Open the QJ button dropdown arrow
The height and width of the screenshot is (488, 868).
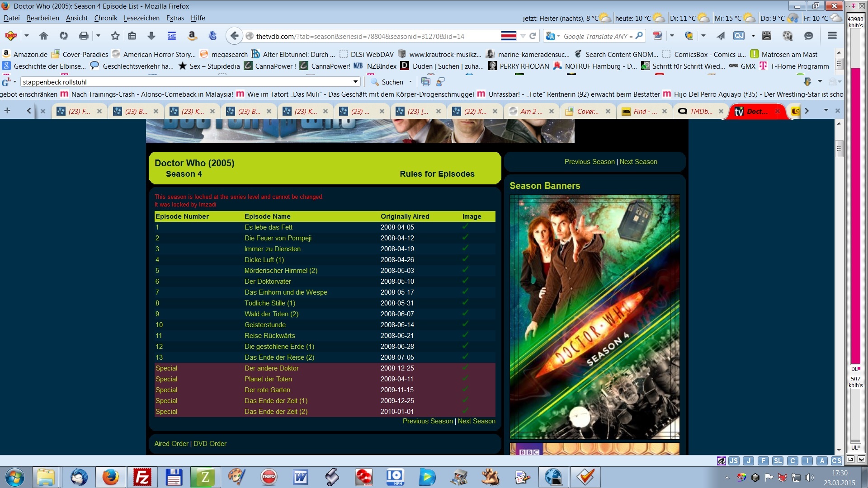(753, 36)
